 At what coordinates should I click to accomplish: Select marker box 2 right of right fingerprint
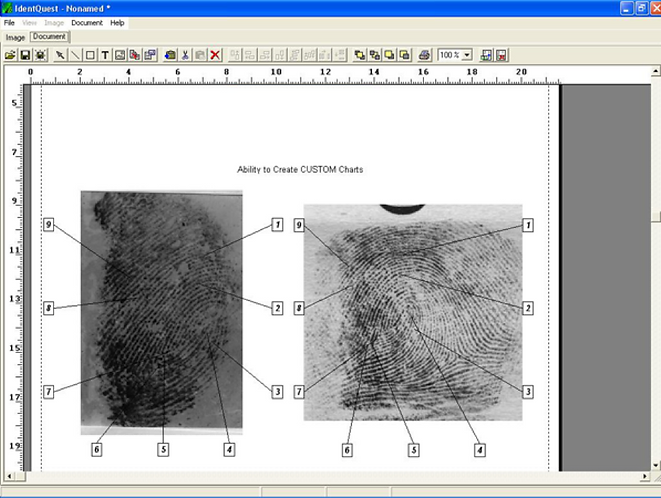(x=528, y=308)
